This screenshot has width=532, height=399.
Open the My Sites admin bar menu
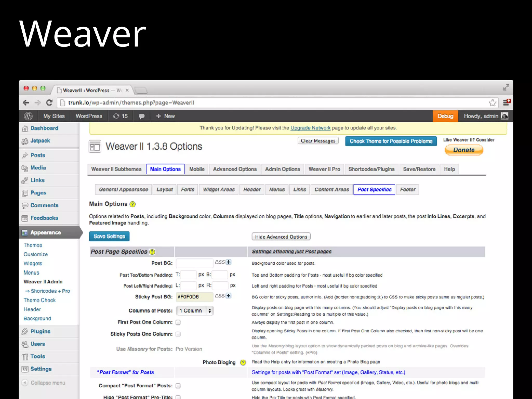pos(54,116)
